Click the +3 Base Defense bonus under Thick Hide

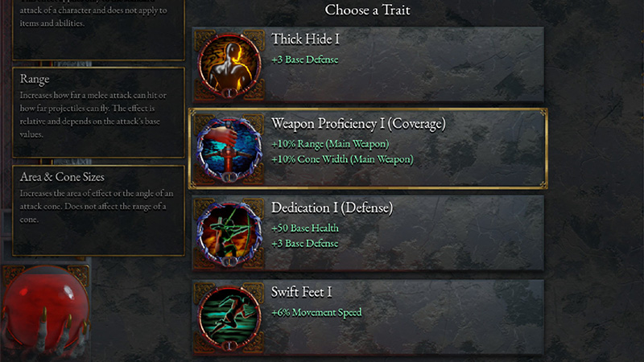pyautogui.click(x=304, y=60)
